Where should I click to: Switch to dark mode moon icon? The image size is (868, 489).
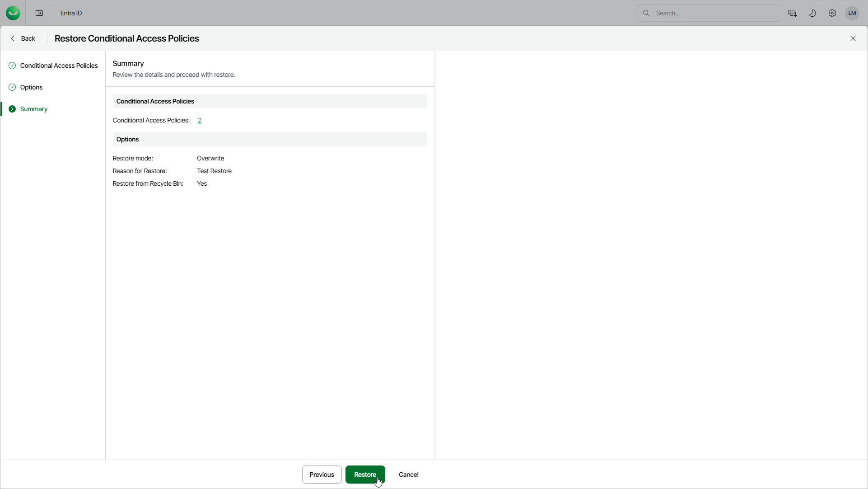pos(812,13)
